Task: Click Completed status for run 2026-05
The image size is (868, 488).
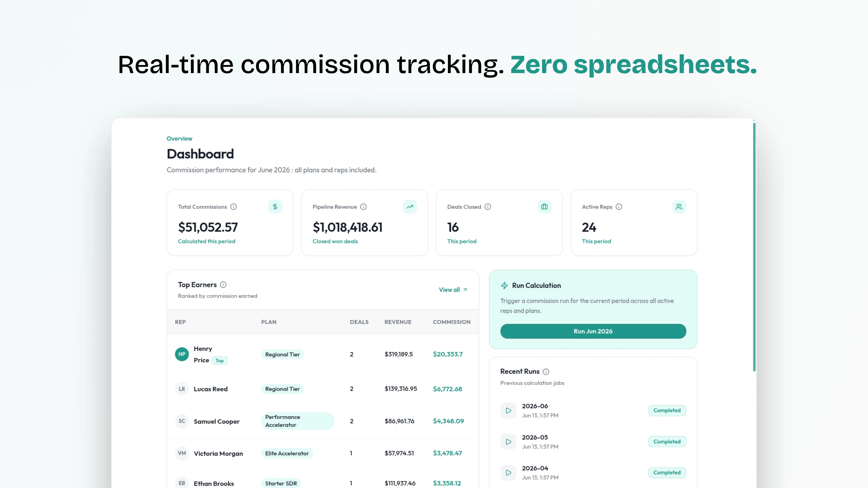Action: coord(667,442)
